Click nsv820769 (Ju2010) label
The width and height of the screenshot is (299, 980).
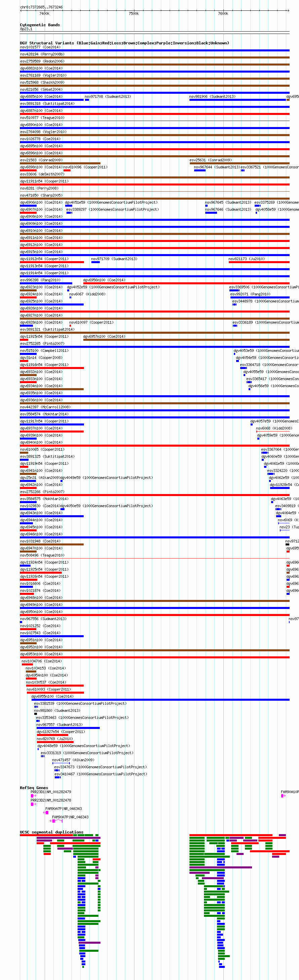pos(55,739)
